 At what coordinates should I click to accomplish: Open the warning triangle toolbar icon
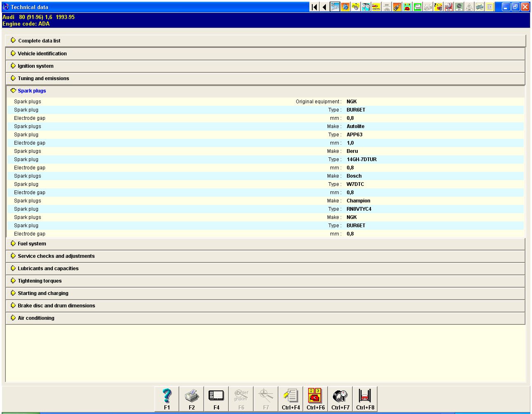(x=469, y=7)
